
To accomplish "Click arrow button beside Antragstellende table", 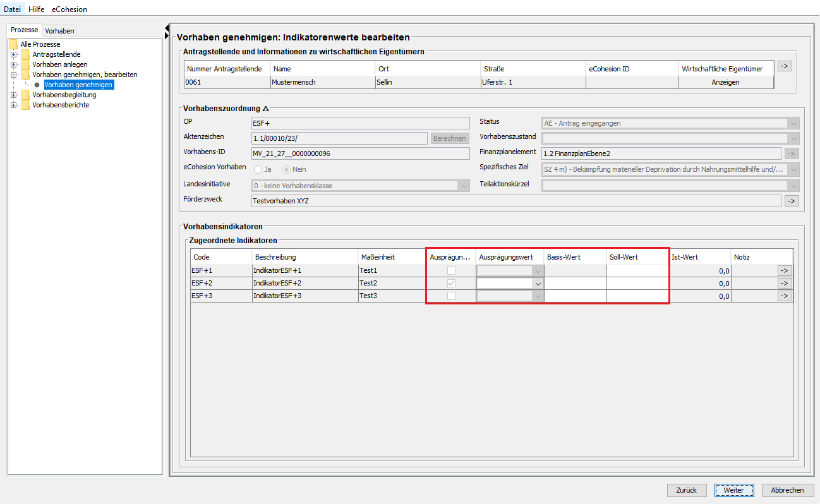I will (x=784, y=66).
